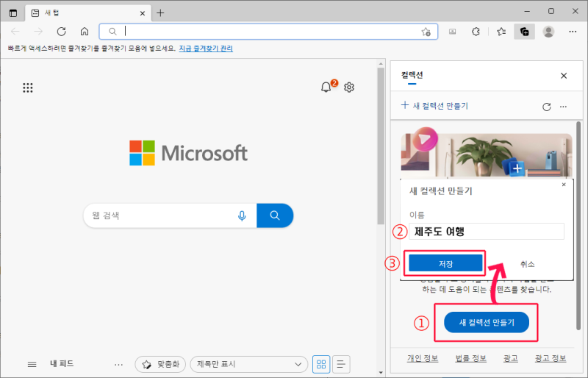Click the Microsoft logo
Screen dimensions: 588x378
[x=188, y=153]
